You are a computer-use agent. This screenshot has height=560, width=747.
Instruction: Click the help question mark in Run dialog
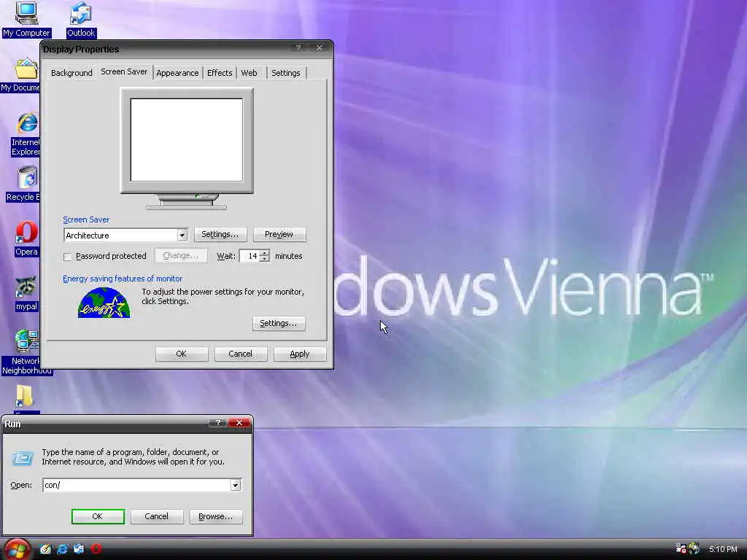click(217, 423)
